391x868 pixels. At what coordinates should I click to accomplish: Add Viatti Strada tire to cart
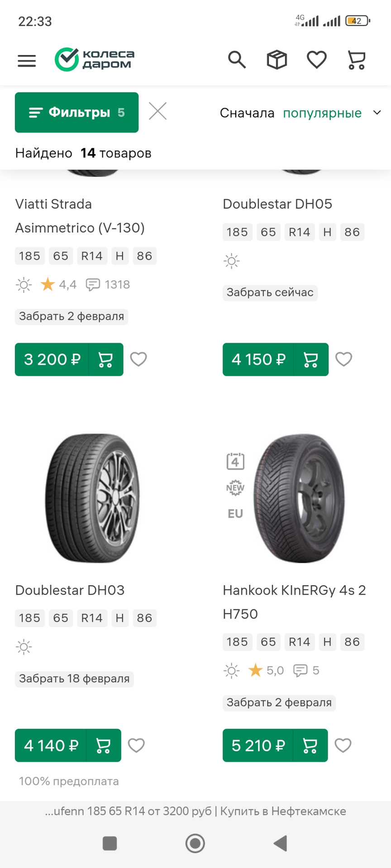105,359
